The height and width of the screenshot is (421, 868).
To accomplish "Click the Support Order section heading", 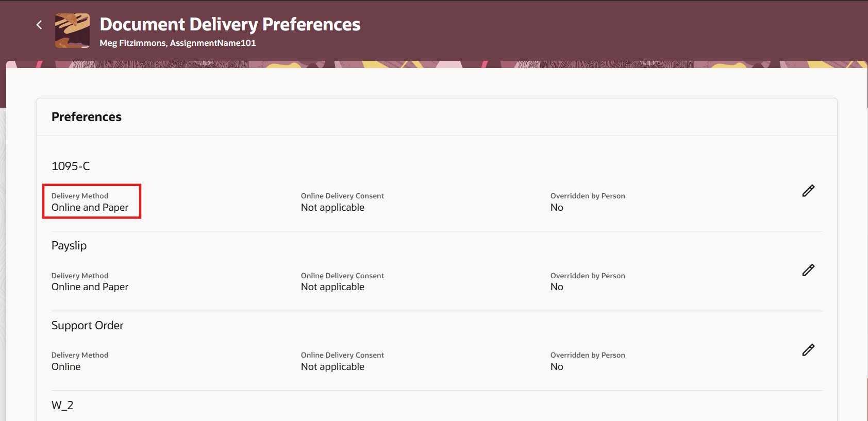I will 88,326.
